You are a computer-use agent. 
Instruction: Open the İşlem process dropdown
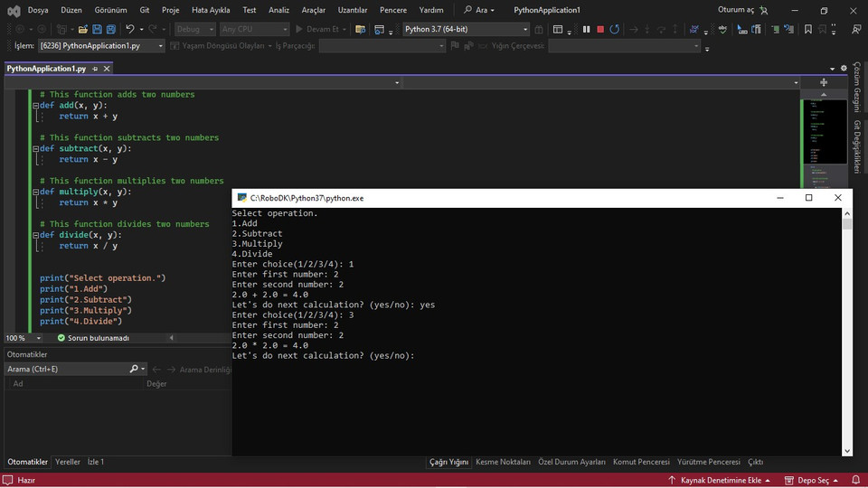click(161, 46)
